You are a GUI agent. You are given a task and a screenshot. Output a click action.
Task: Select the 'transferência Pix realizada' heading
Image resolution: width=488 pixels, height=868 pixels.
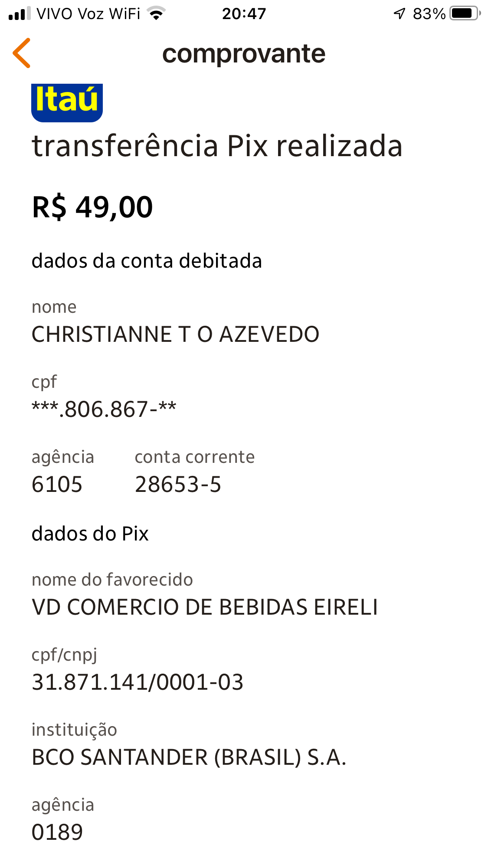(217, 146)
